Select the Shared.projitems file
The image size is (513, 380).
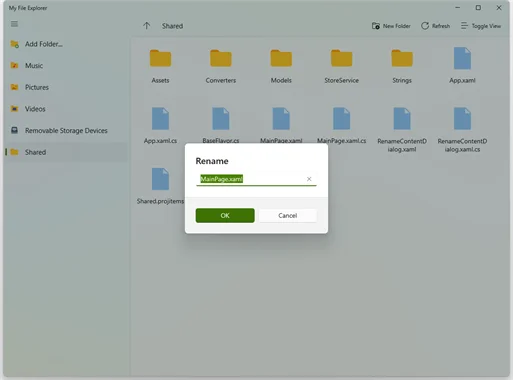point(160,187)
